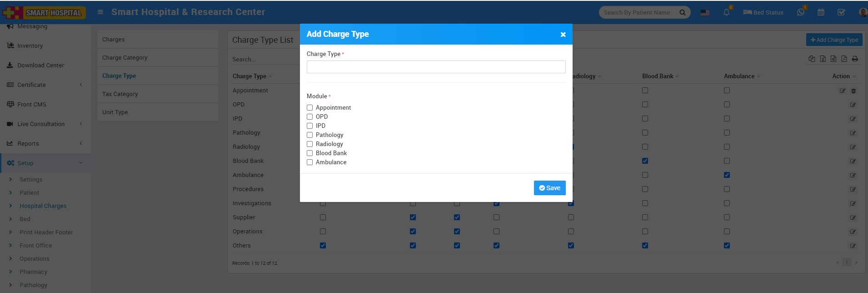Expand the Live Consultation sidebar menu
Screen dimensions: 868x293
point(45,124)
